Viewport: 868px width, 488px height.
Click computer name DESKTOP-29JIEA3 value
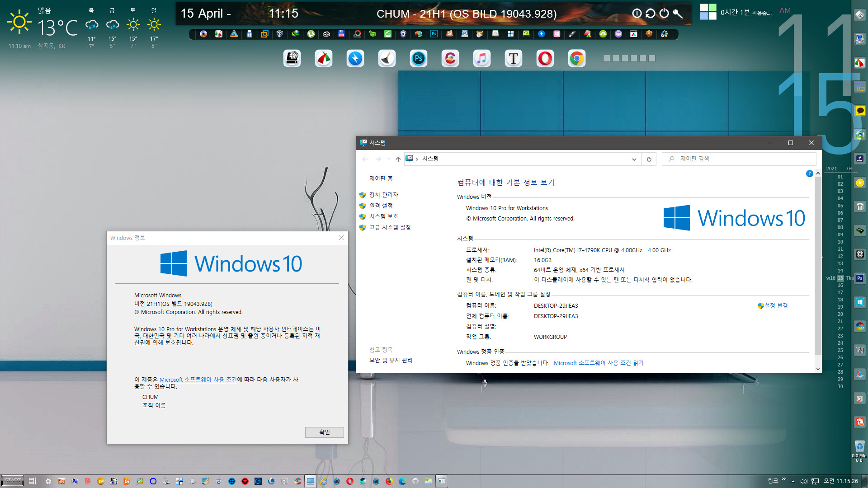coord(556,306)
